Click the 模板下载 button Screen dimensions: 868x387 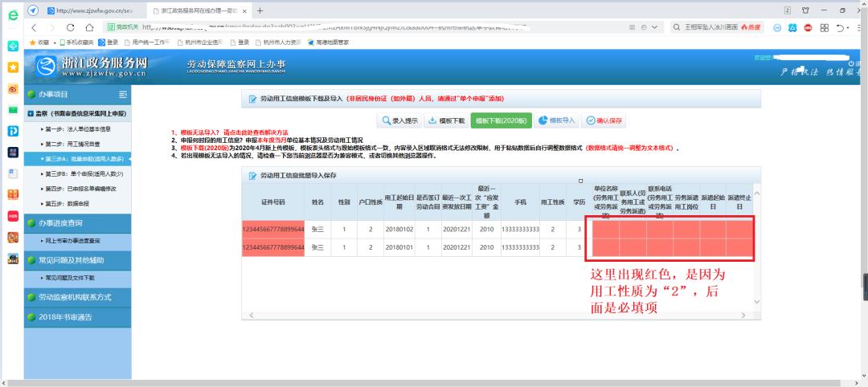tap(446, 120)
